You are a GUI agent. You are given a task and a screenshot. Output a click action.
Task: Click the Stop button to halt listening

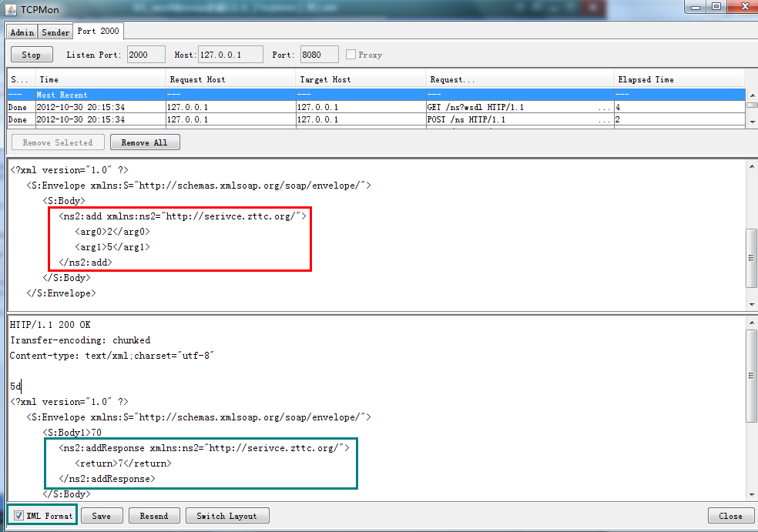click(31, 54)
